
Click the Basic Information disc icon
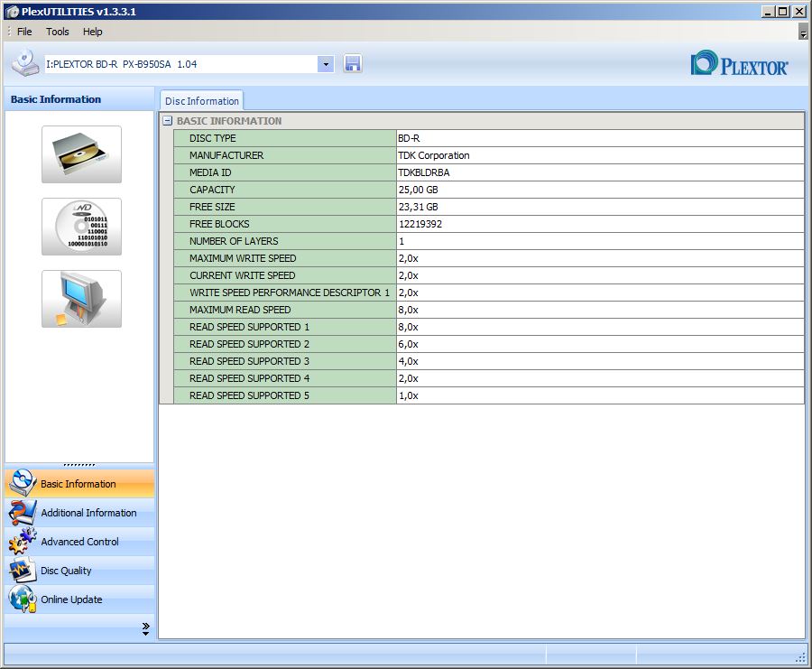[23, 483]
